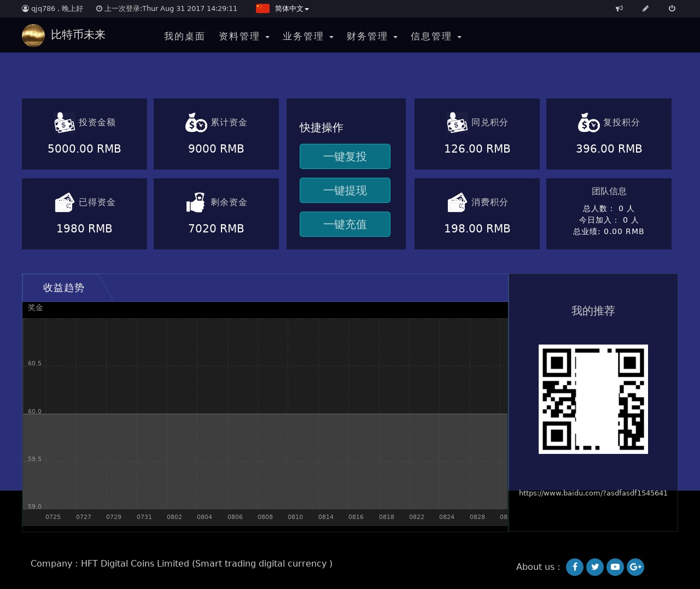
Task: Click the power logout icon
Action: click(x=672, y=9)
